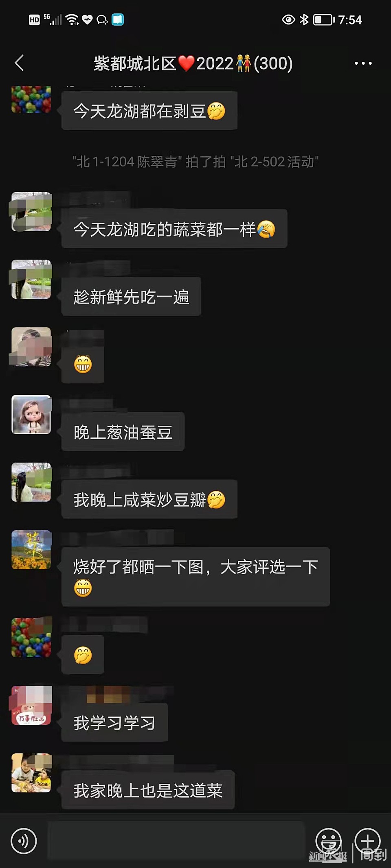Select the message 我家晚上也是这道菜
The image size is (391, 868).
point(148,790)
